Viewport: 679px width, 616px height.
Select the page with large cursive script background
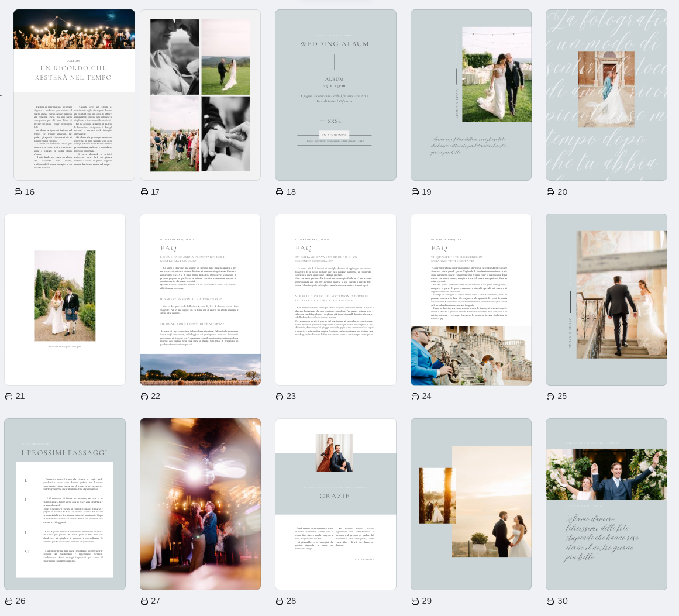(606, 95)
